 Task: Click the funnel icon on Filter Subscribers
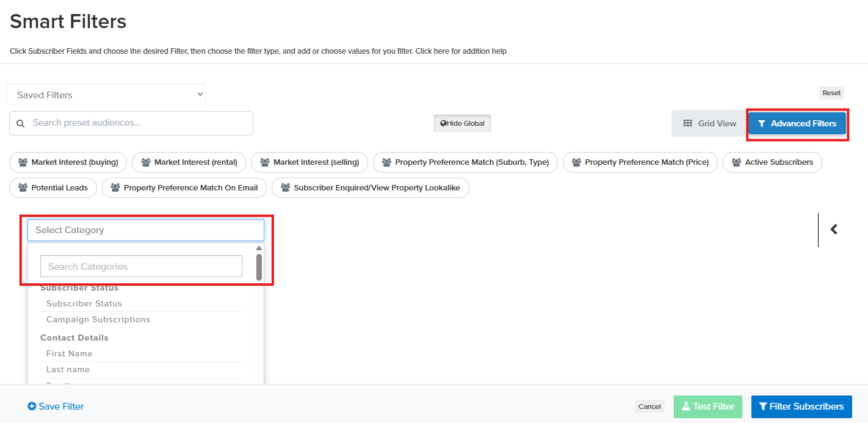(x=762, y=407)
